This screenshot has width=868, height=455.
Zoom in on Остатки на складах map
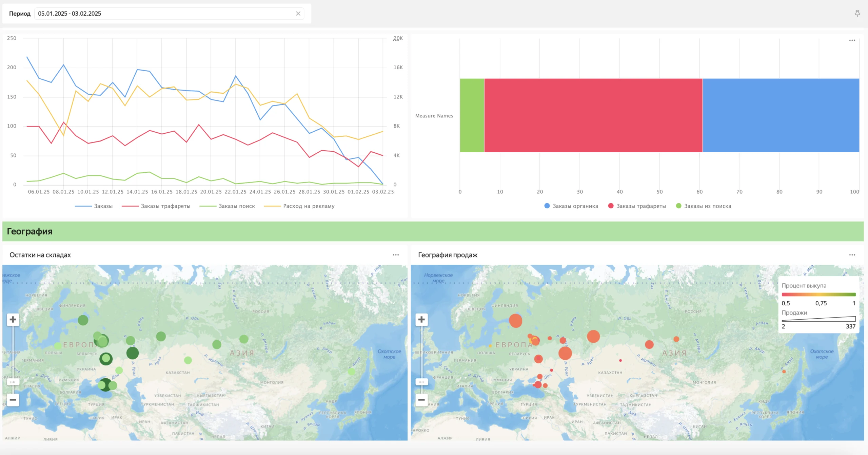point(13,320)
